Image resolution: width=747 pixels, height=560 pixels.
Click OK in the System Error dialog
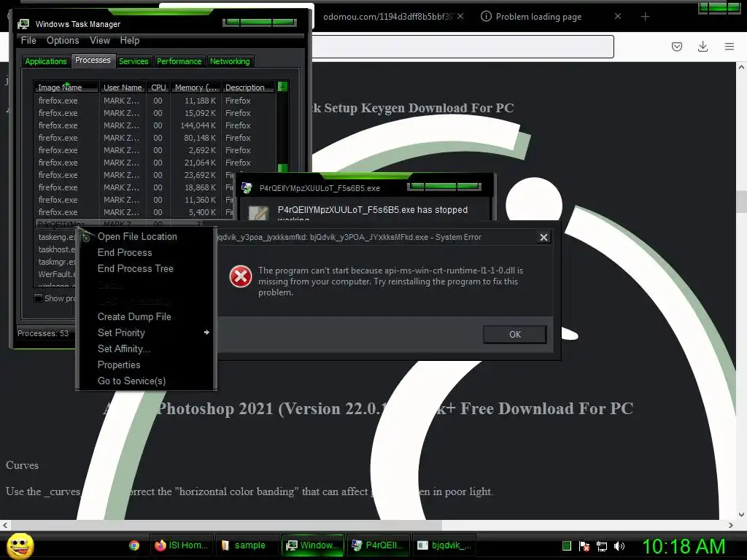pos(515,334)
